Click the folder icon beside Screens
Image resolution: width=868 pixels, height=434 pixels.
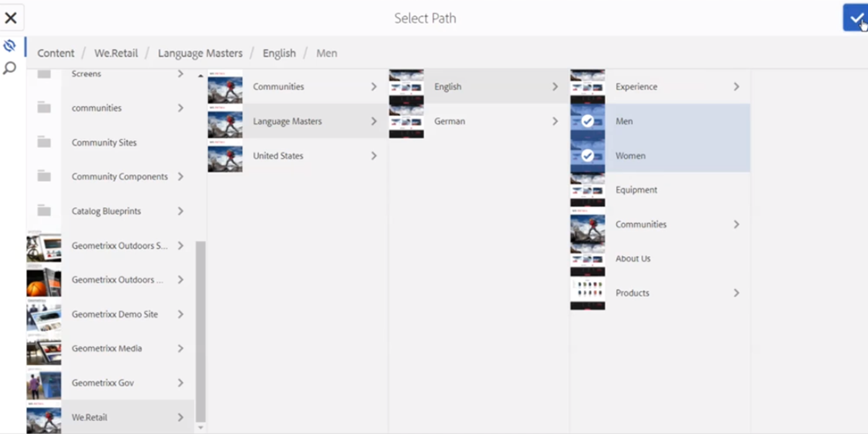[44, 73]
